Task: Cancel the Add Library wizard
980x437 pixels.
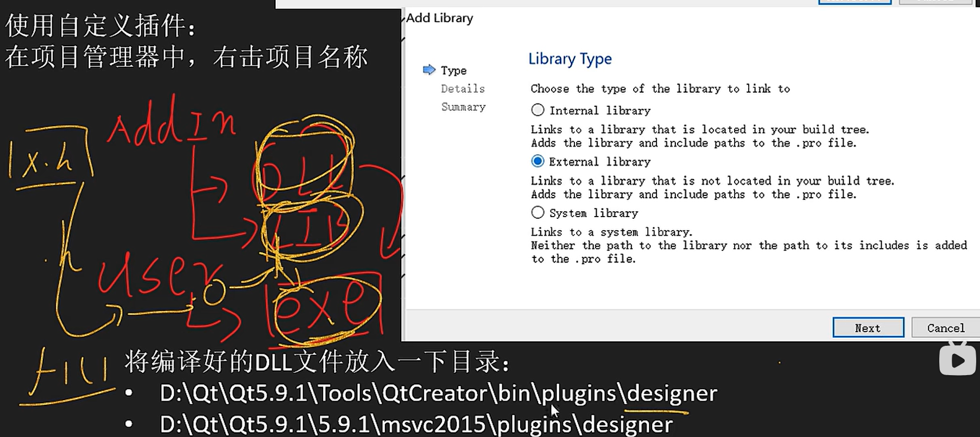Action: pyautogui.click(x=945, y=328)
